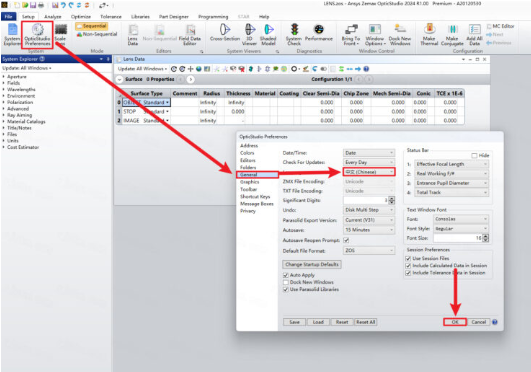531x372 pixels.
Task: Click the Reset All button
Action: coord(365,322)
